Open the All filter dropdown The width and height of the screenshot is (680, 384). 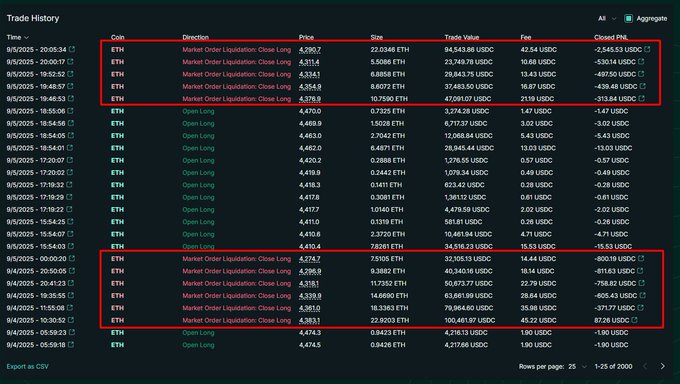tap(607, 18)
